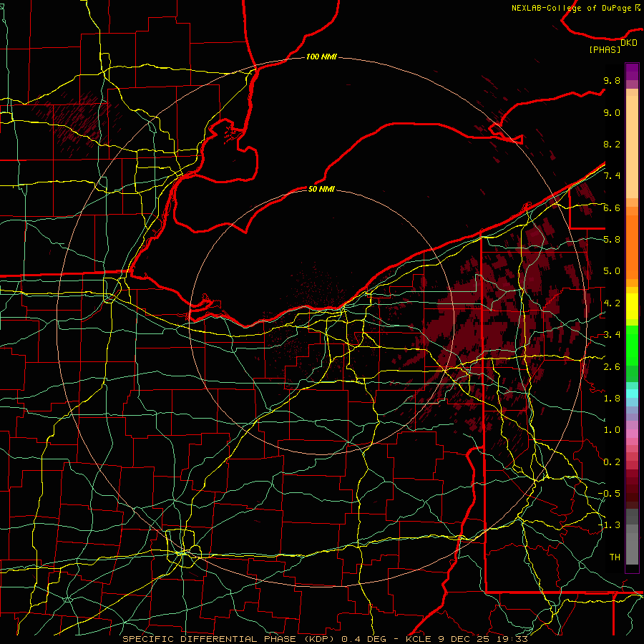Viewport: 644px width, 644px height.
Task: Click the TH label at the scale bottom
Action: coord(615,557)
